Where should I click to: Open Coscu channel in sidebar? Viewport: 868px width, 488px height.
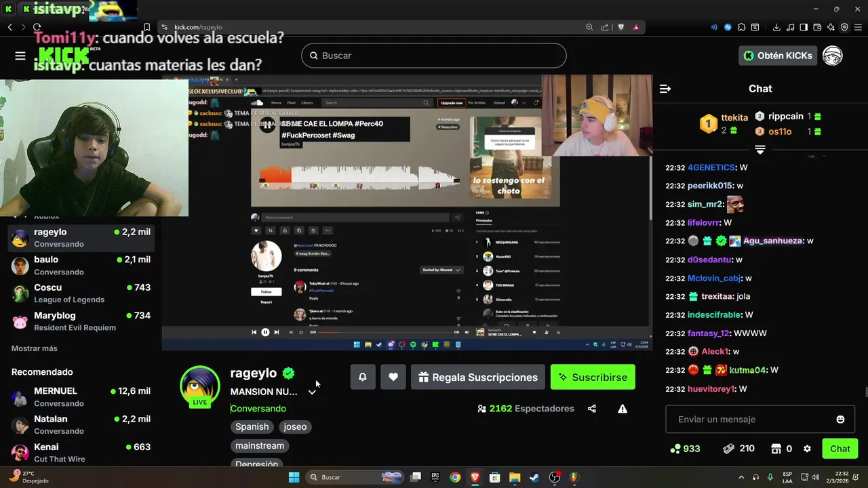[x=81, y=293]
